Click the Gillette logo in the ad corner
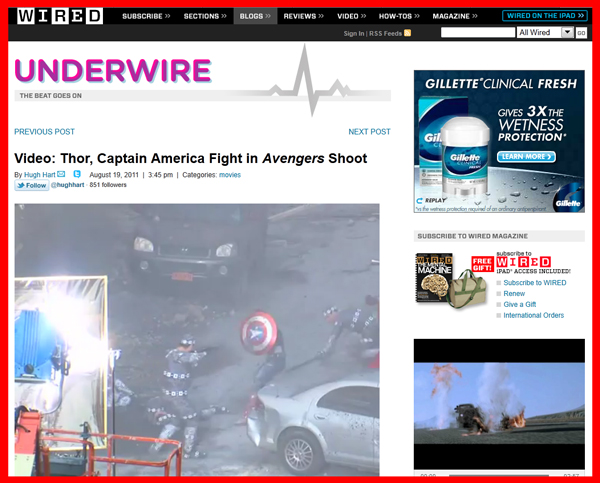This screenshot has height=483, width=600. tap(568, 202)
